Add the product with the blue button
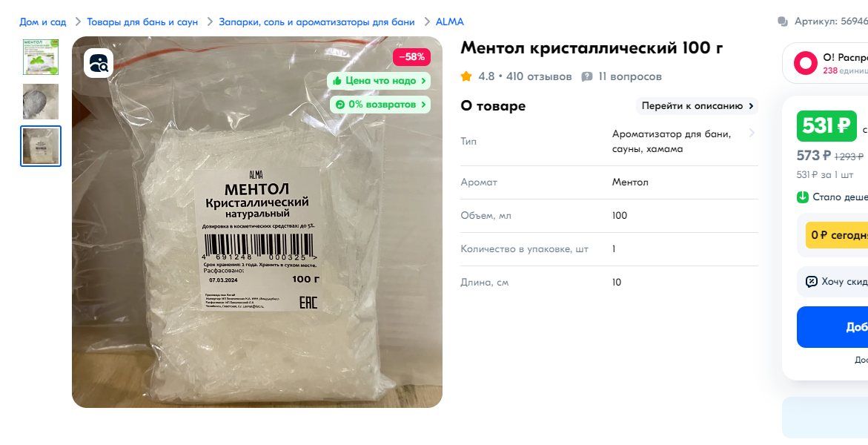Screen dimensions: 868x445 832,327
